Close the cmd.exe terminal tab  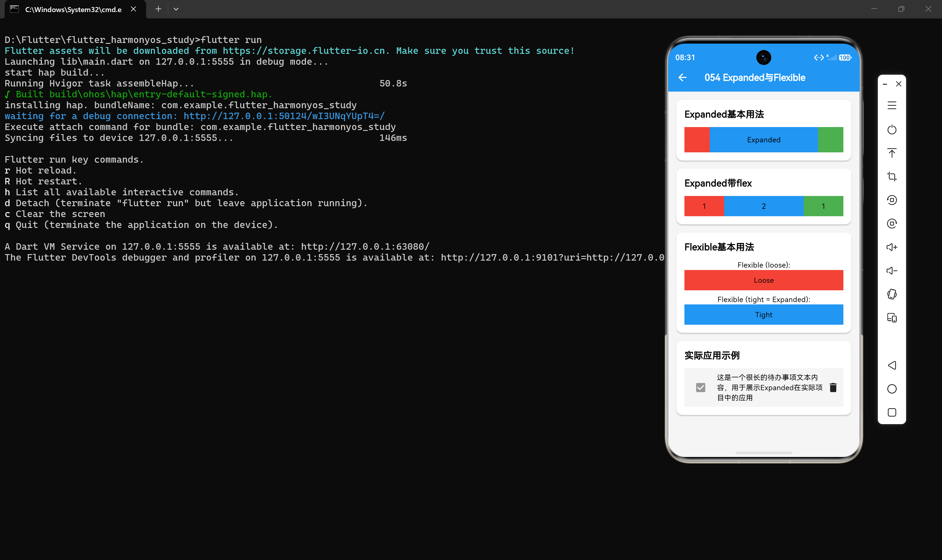coord(133,9)
